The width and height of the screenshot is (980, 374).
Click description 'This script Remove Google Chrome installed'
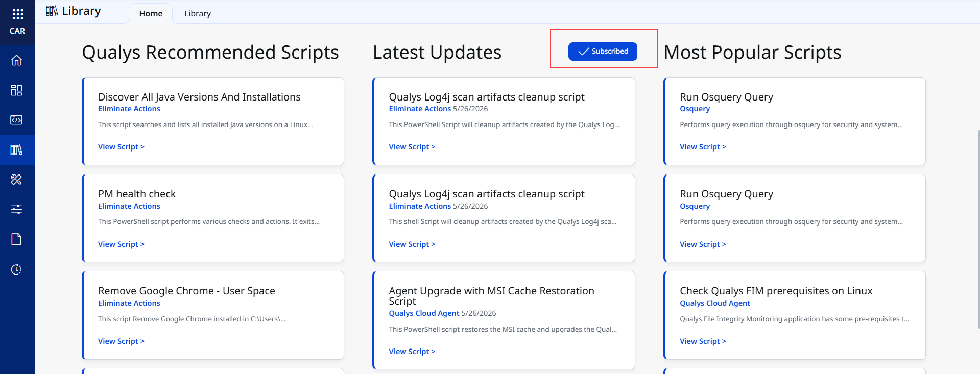click(x=192, y=319)
